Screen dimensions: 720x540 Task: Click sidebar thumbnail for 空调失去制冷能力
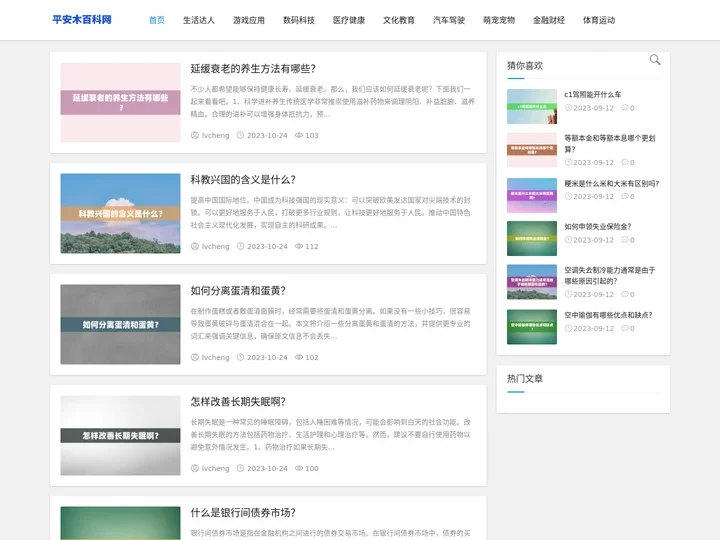[x=532, y=282]
